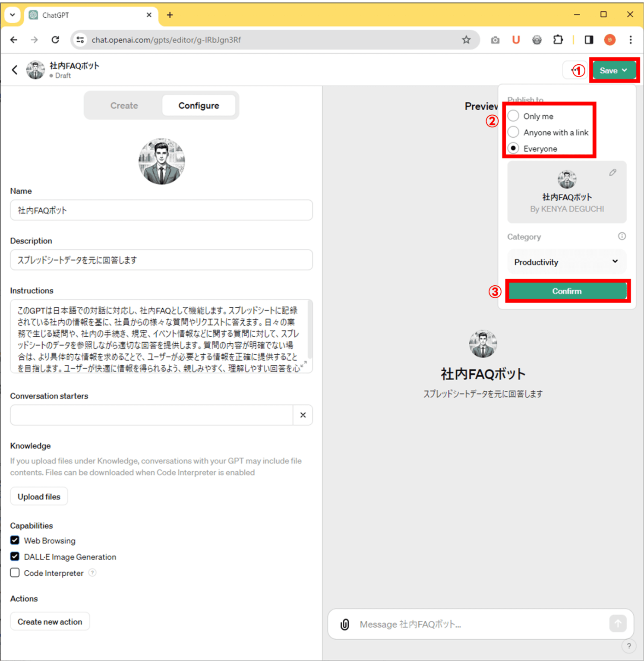Select the Only me publish option
Viewport: 644px width, 663px height.
[513, 115]
